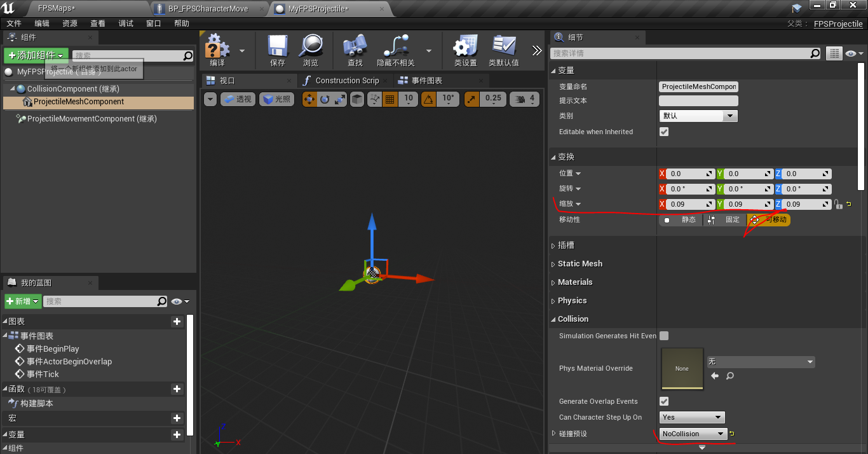Switch to Construction Script tab
This screenshot has height=454, width=868.
[x=346, y=80]
